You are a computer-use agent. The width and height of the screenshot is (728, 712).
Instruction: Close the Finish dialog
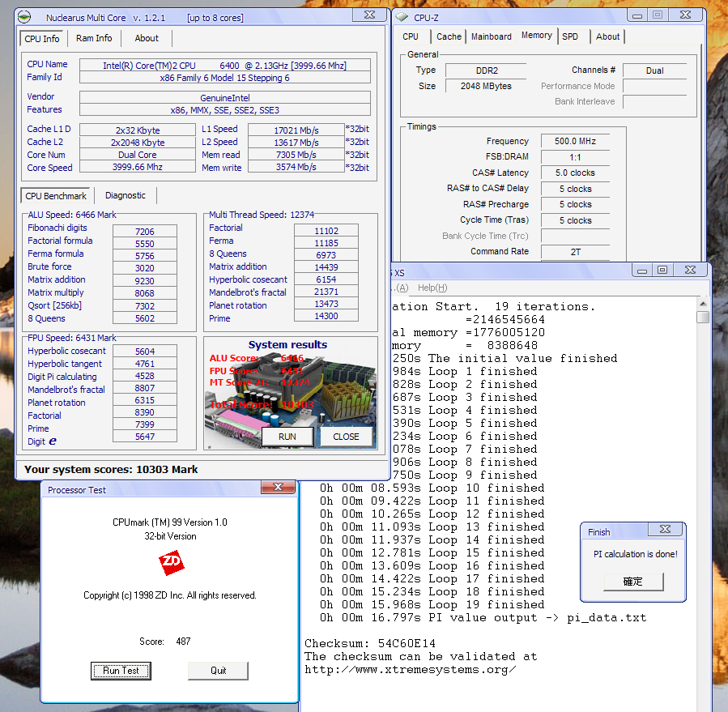pos(666,529)
